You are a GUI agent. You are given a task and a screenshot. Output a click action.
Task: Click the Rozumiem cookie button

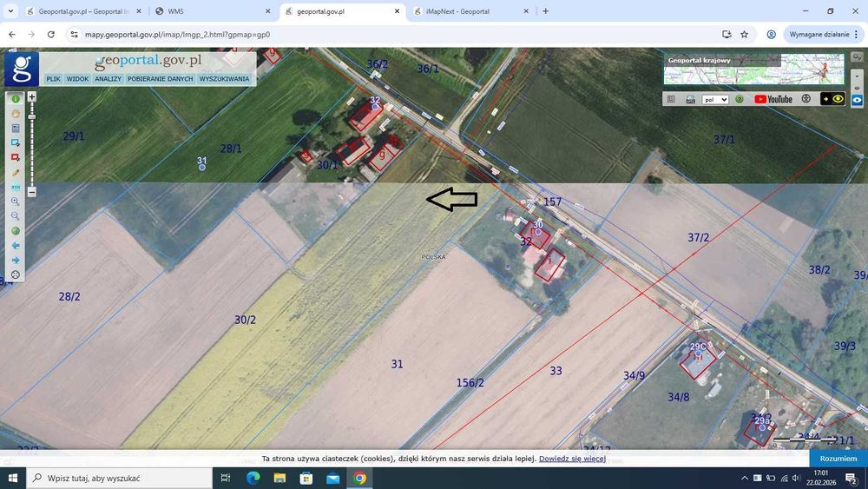(838, 459)
